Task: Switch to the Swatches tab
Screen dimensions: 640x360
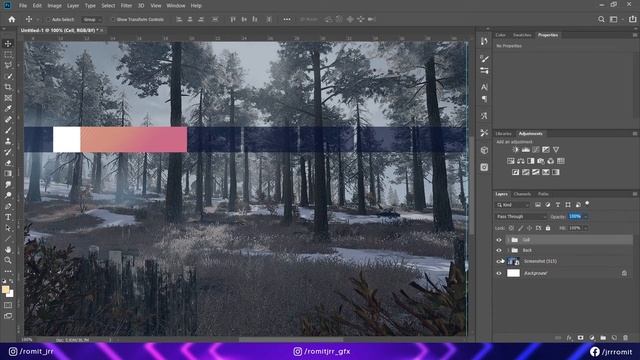Action: point(522,35)
